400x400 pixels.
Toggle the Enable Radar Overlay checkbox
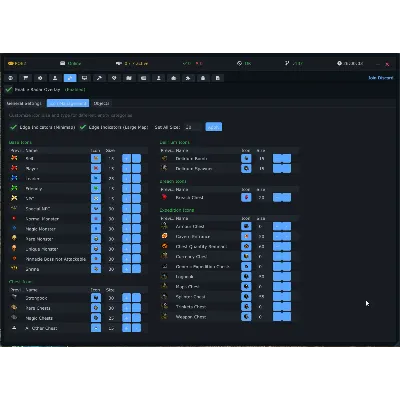[x=9, y=90]
